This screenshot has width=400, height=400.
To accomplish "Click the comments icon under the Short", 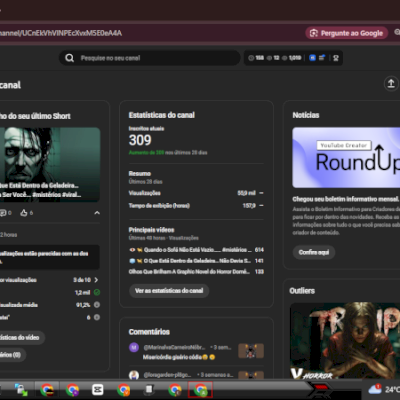I will (x=3, y=213).
